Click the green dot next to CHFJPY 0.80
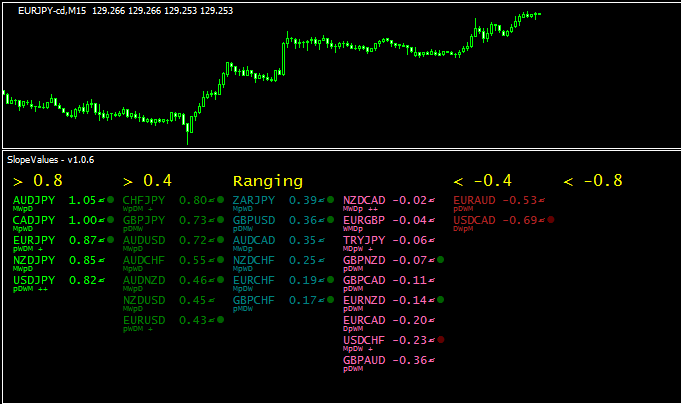This screenshot has width=681, height=404. click(x=221, y=200)
